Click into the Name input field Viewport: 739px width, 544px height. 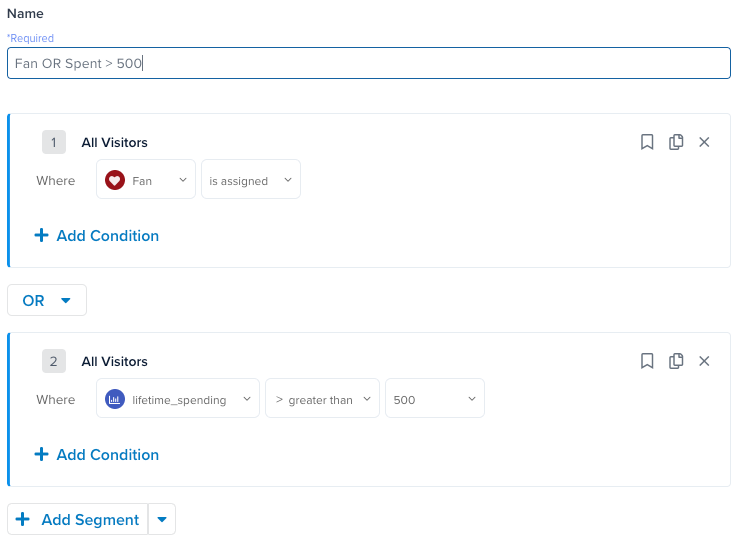point(369,63)
